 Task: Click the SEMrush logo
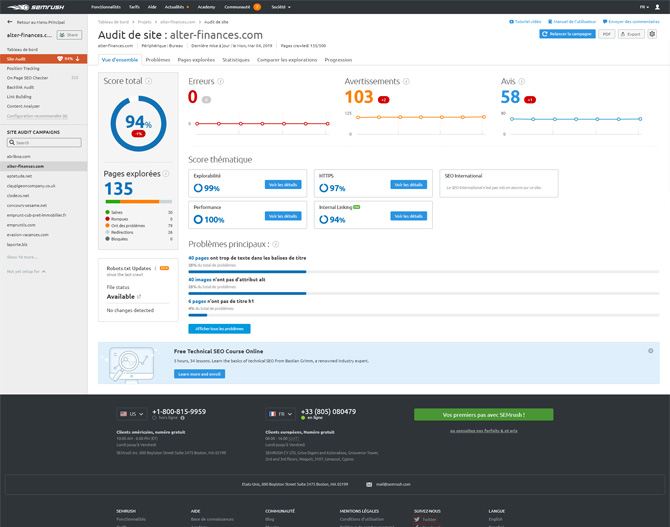[x=35, y=7]
